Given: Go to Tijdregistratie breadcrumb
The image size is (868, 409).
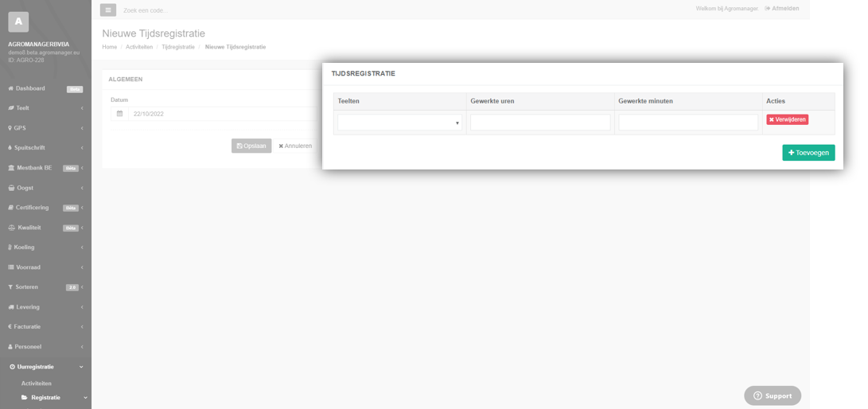Looking at the screenshot, I should (x=178, y=47).
